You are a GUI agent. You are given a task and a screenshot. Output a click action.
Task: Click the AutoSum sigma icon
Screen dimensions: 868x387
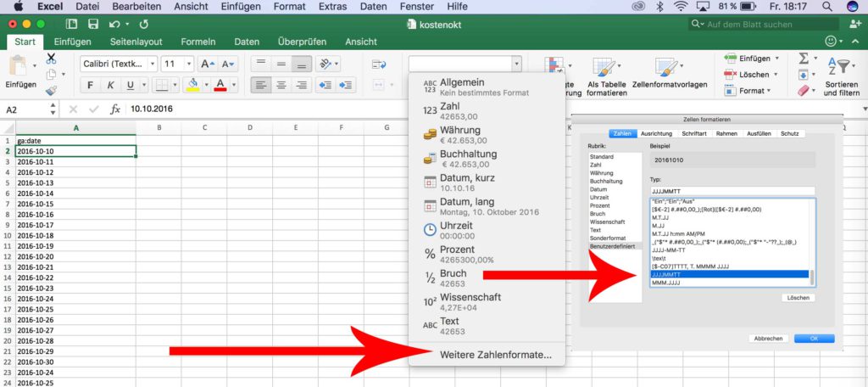(x=804, y=59)
